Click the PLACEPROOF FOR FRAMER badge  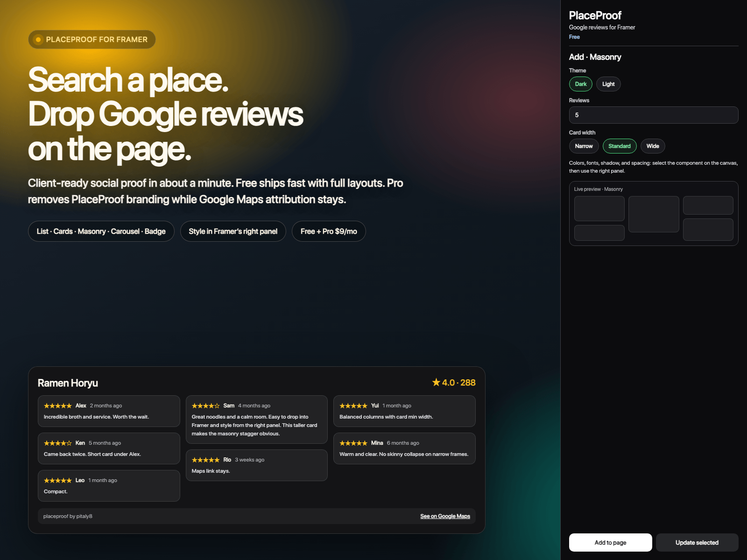click(x=92, y=40)
